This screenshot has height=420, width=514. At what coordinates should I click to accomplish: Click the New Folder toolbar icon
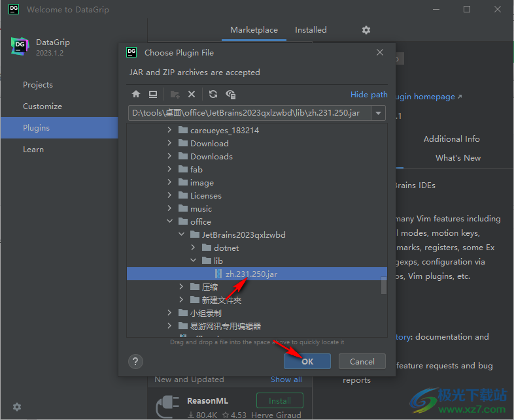175,95
